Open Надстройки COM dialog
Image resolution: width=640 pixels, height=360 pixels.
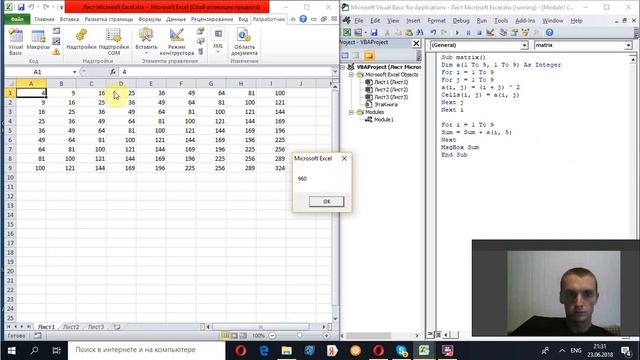113,42
